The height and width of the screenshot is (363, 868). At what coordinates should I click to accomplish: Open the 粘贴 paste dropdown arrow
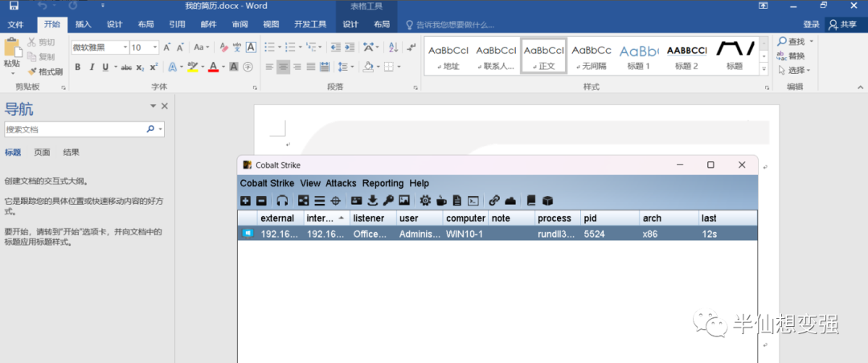[12, 73]
